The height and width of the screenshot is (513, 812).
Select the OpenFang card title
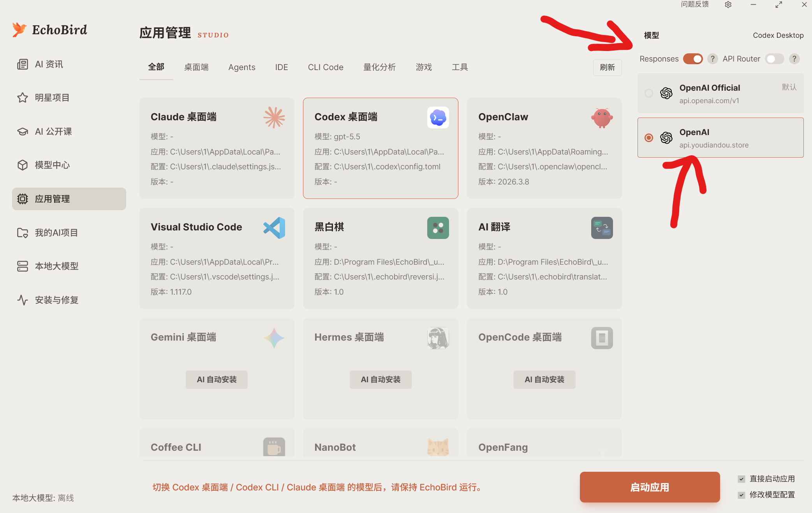[503, 447]
